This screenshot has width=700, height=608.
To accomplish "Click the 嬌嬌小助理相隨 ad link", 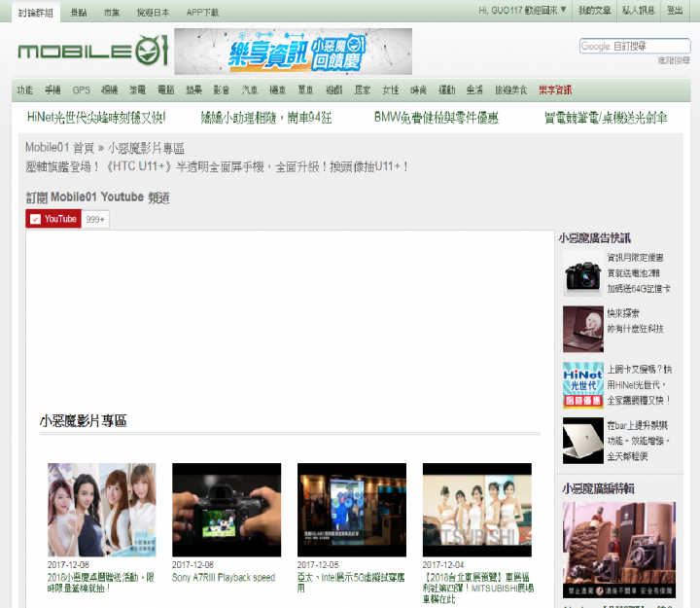I will pyautogui.click(x=266, y=118).
